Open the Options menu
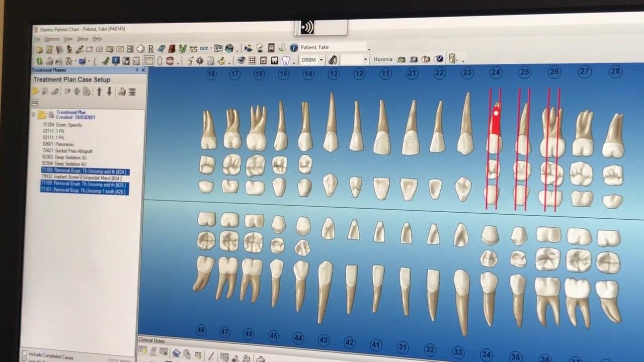 coord(52,39)
